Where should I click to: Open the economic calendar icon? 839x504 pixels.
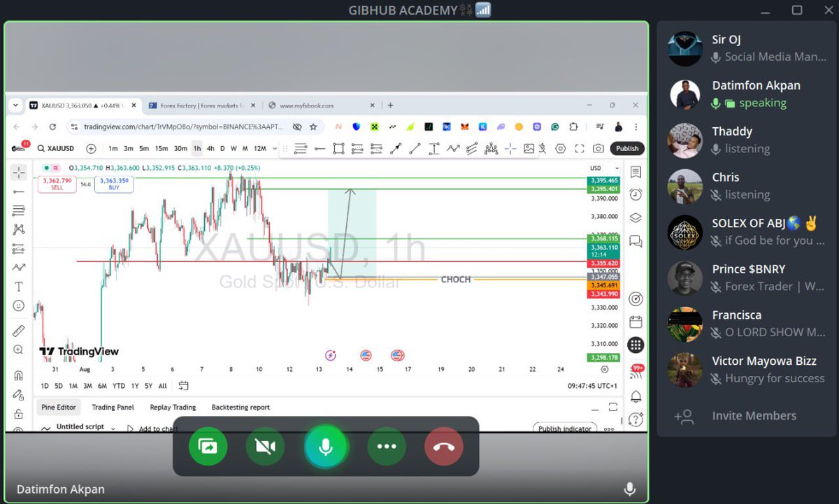[635, 322]
